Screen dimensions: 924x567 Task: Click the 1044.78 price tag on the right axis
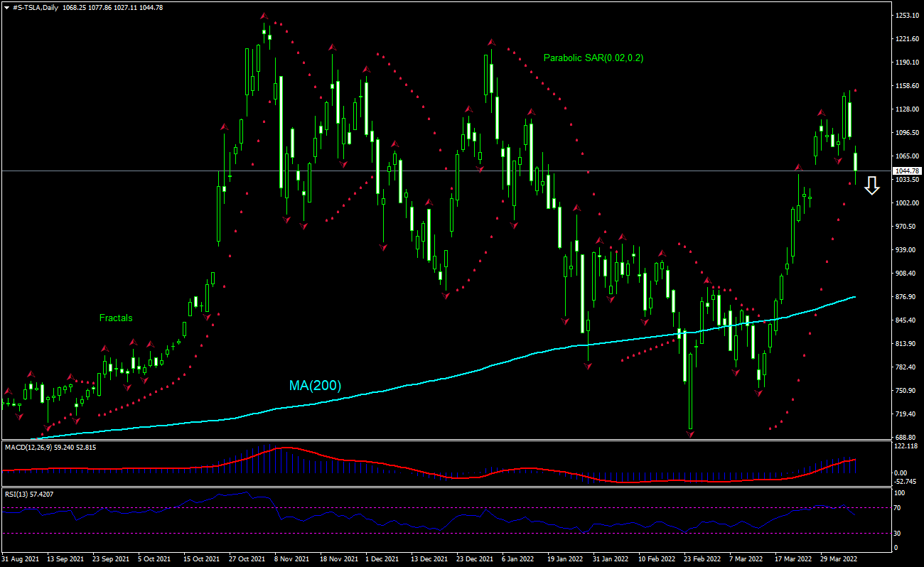tap(906, 171)
